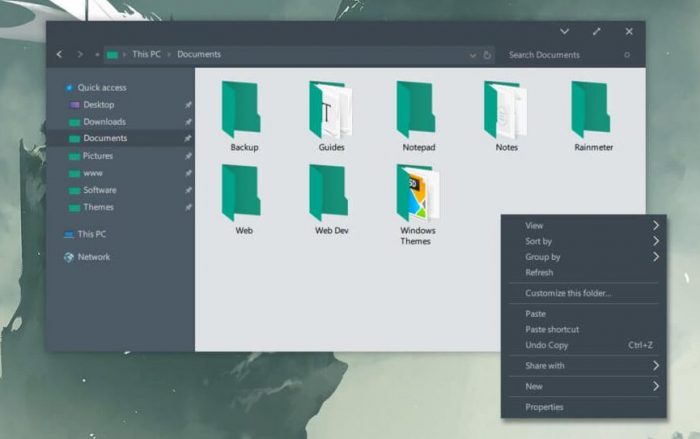
Task: Open the Guides folder icon
Action: 330,109
